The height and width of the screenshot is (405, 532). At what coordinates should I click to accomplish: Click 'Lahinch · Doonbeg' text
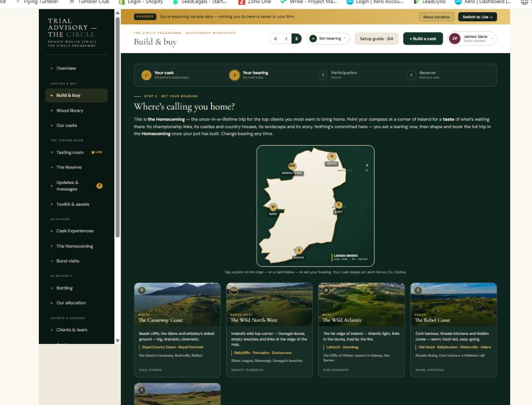tap(342, 347)
